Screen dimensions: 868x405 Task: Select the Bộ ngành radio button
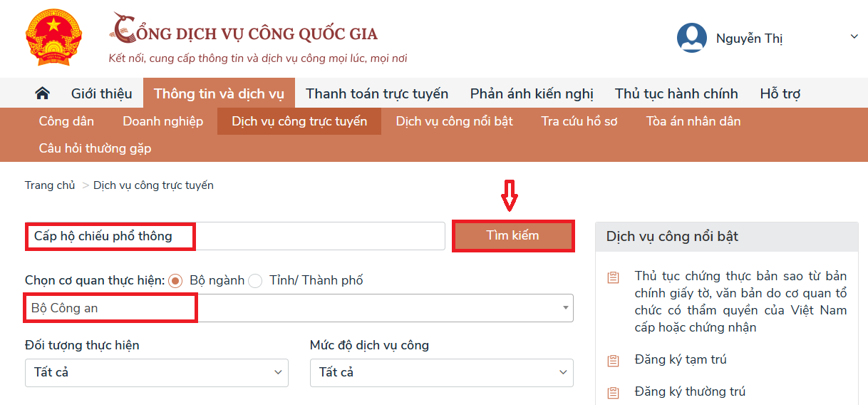click(175, 281)
